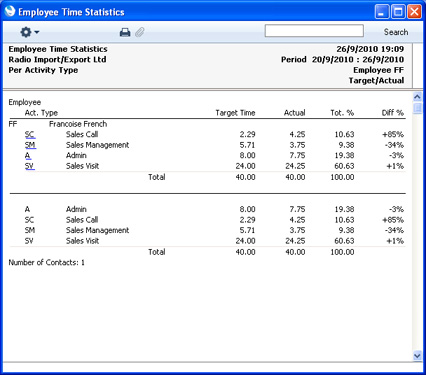This screenshot has height=375, width=426.
Task: Click the Radio Import/Export Ltd company name
Action: 57,60
